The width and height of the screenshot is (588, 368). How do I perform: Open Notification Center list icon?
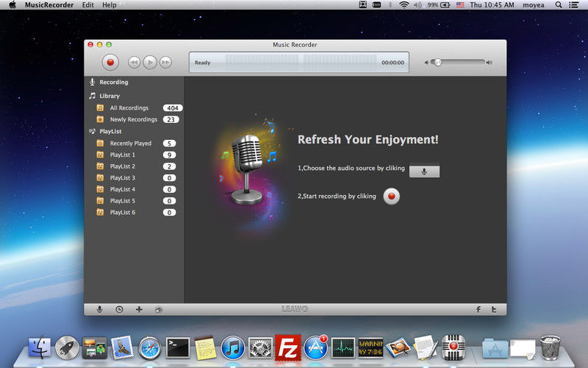(574, 5)
